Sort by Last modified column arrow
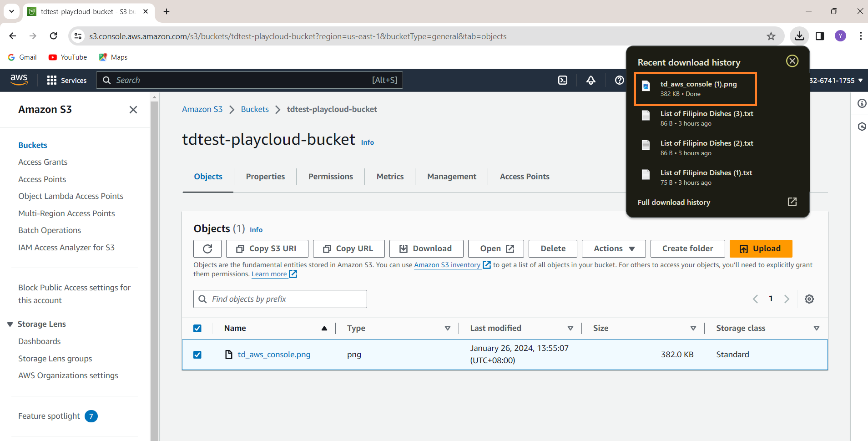Screen dimensions: 868x441 [570, 329]
